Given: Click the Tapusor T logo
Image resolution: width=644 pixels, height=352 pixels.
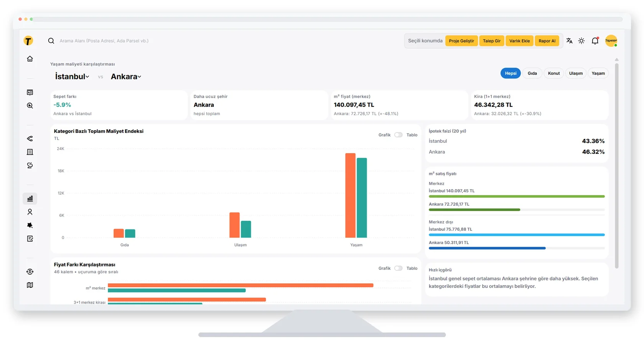Looking at the screenshot, I should [28, 41].
